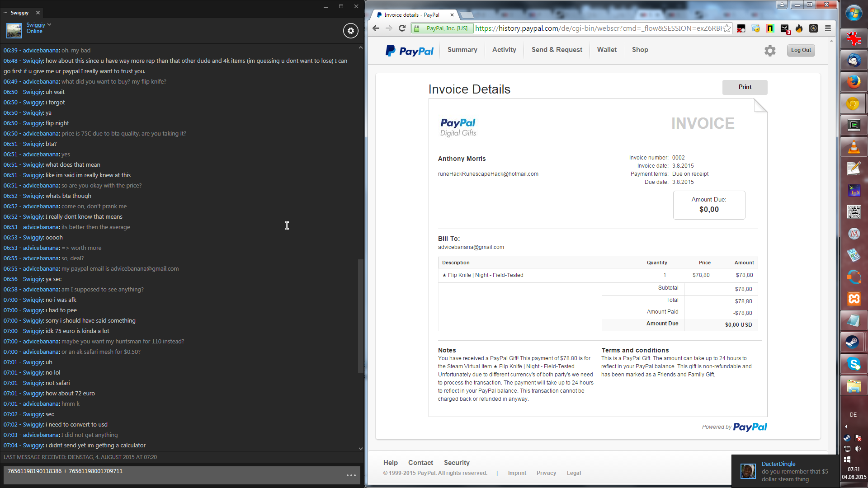Open chat input options ellipsis

click(351, 475)
